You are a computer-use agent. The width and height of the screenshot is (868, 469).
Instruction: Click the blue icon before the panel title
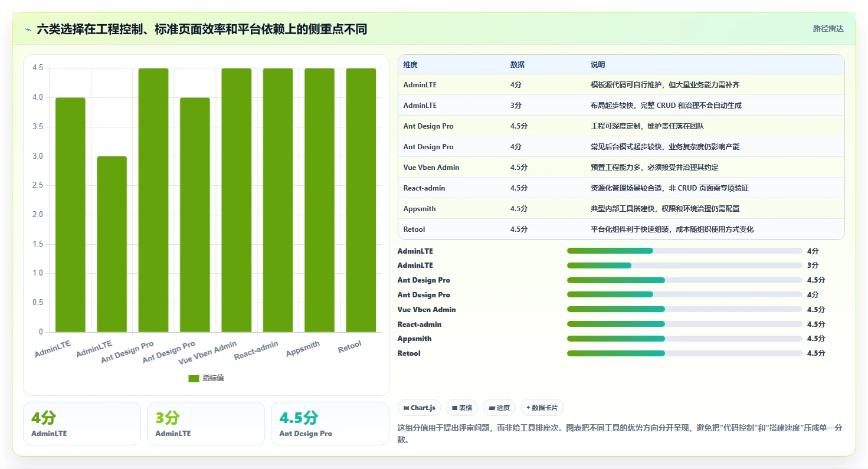click(28, 29)
